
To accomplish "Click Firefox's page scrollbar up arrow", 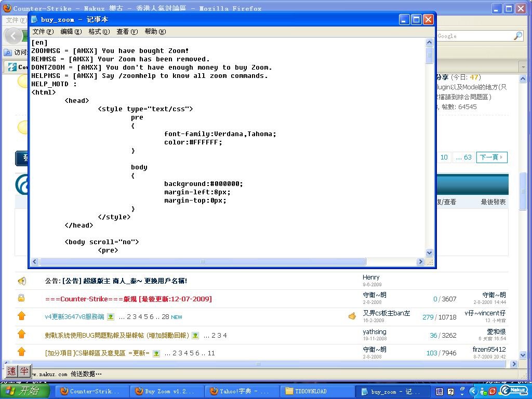I will pyautogui.click(x=523, y=79).
